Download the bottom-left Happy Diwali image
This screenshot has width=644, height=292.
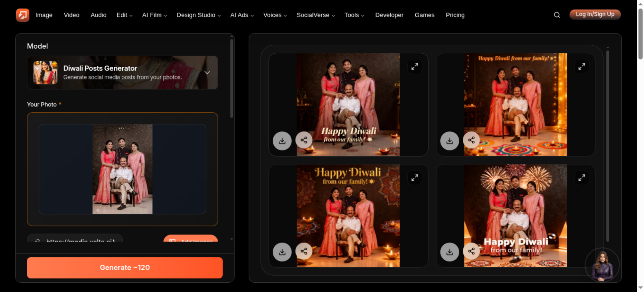(x=282, y=252)
